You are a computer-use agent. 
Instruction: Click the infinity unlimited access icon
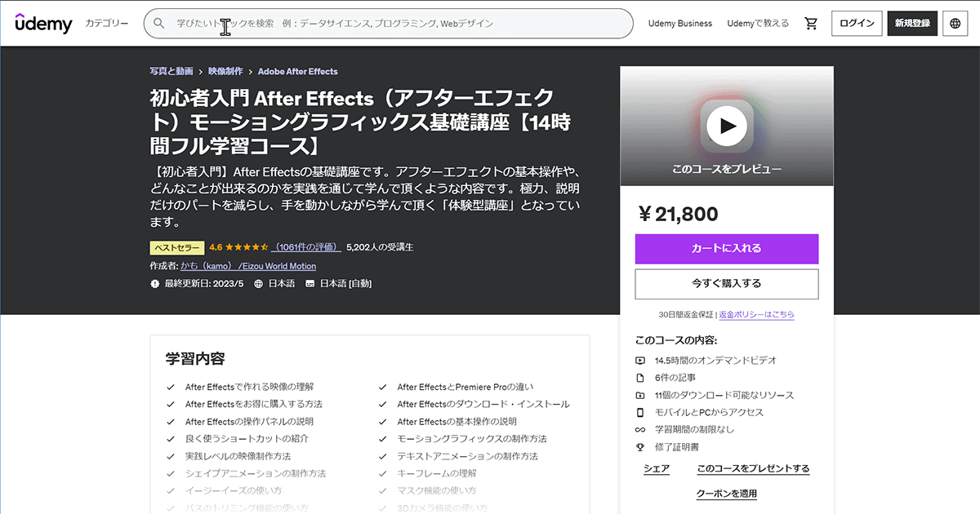click(x=640, y=430)
